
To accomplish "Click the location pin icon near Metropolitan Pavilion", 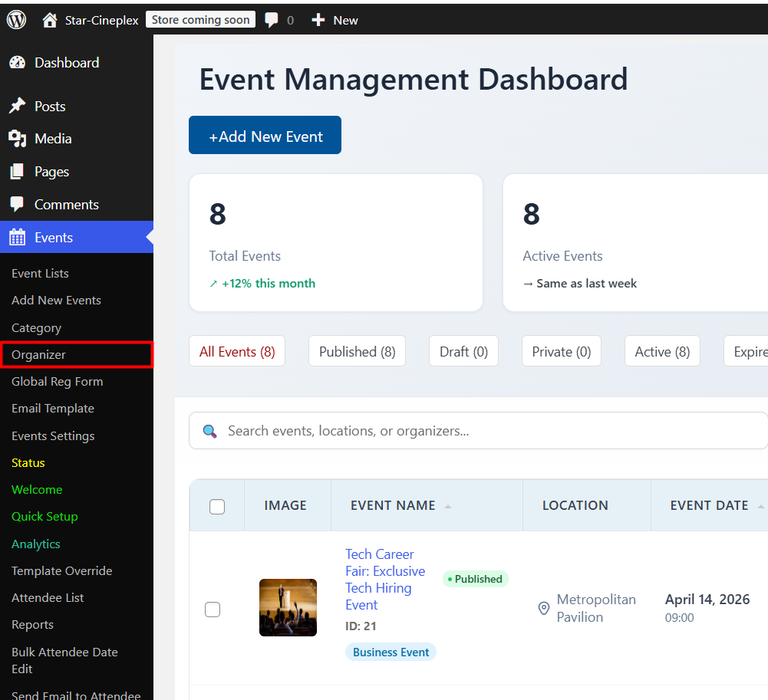I will point(544,609).
